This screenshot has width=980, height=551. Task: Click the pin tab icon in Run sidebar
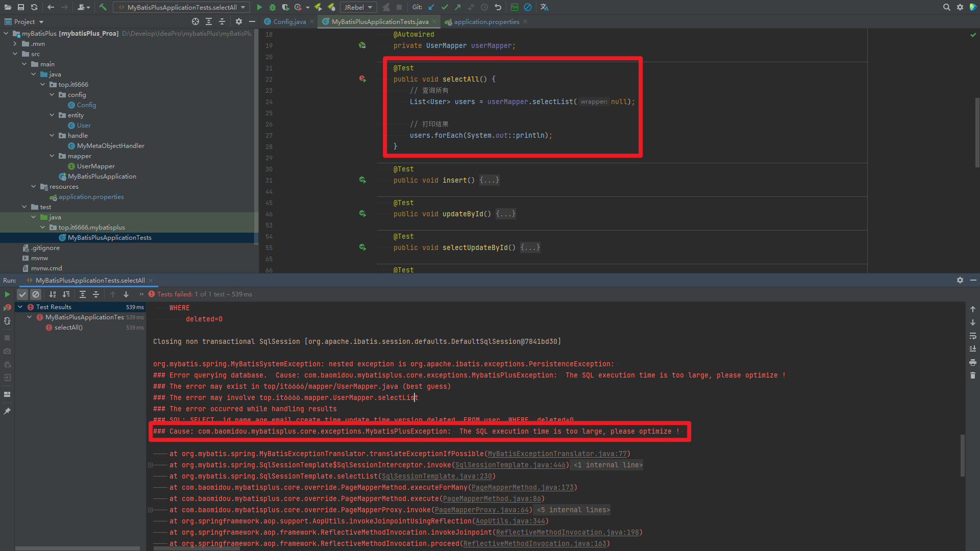[7, 411]
